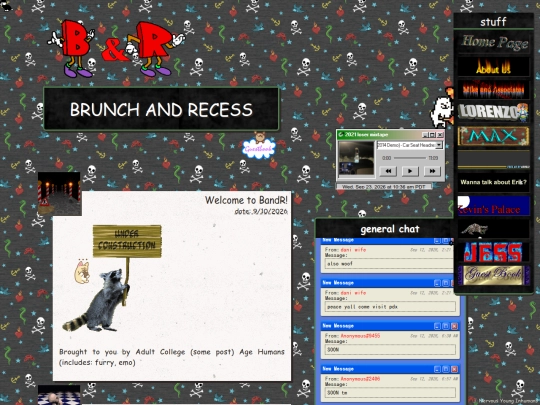The height and width of the screenshot is (405, 540).
Task: Click the 'Welcome to BandR!' heading
Action: (x=246, y=200)
